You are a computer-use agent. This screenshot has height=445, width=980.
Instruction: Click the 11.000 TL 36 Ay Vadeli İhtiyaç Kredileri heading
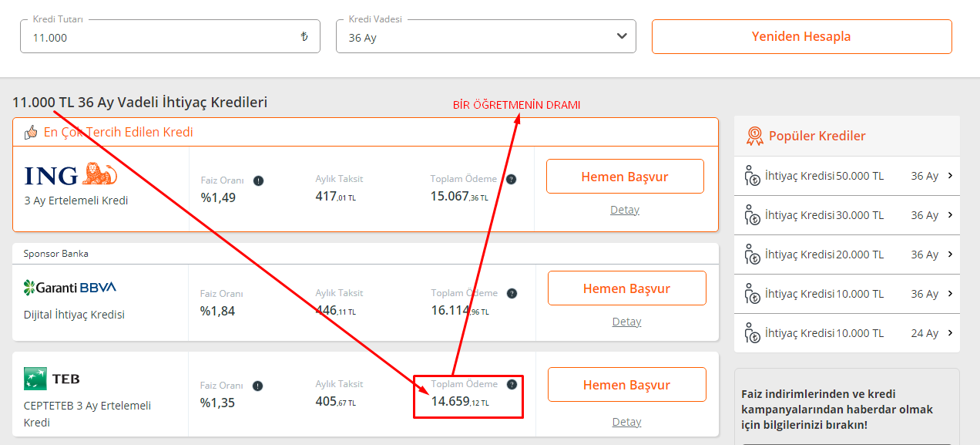[x=139, y=102]
